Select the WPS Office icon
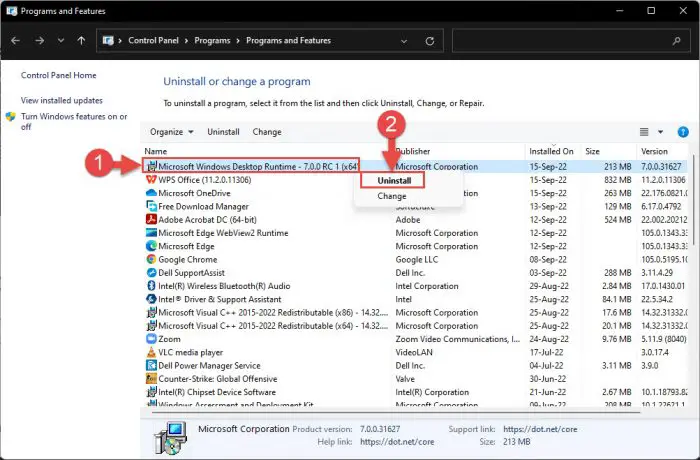 [151, 180]
